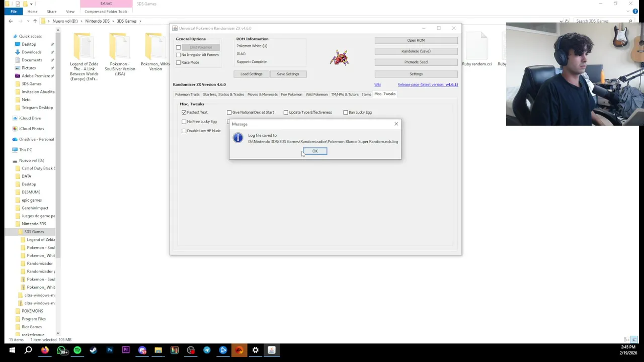
Task: Enable Disable Low HP Music
Action: [x=184, y=131]
